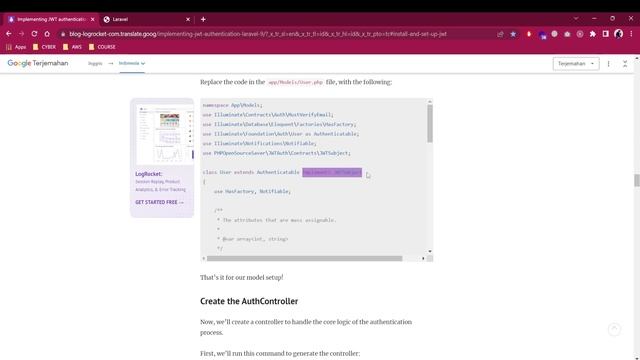Screen dimensions: 640x360
Task: Open the CYBER bookmarks folder
Action: point(44,47)
